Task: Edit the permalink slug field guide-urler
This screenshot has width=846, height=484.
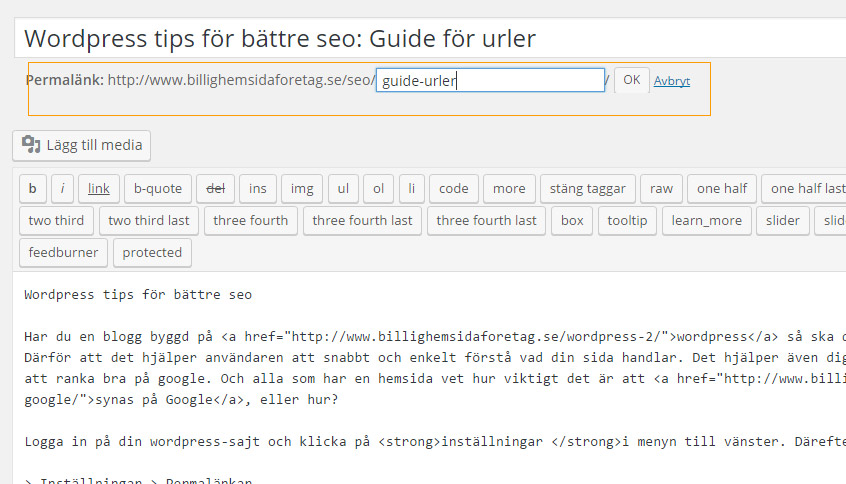Action: coord(490,80)
